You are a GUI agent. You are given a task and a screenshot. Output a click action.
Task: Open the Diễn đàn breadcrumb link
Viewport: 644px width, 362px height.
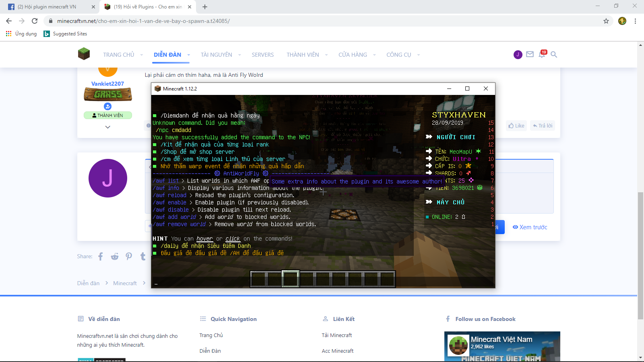pyautogui.click(x=88, y=283)
